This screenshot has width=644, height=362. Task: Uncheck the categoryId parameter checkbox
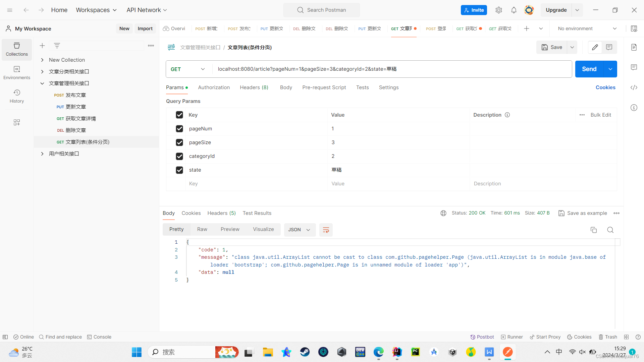pos(179,156)
